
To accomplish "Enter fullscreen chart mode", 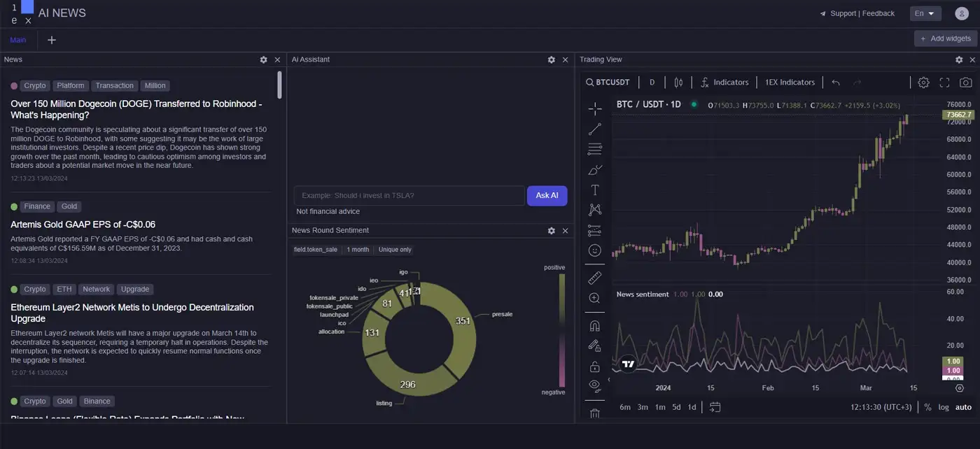I will pos(944,83).
